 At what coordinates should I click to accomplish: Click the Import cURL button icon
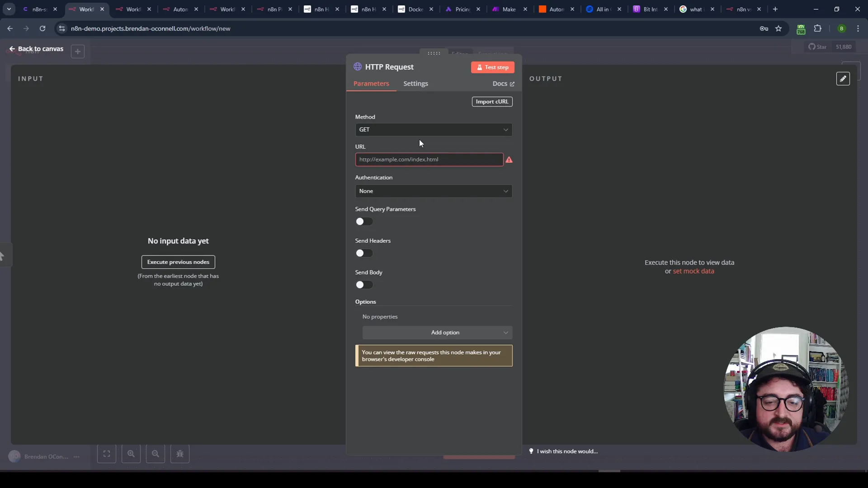point(492,101)
